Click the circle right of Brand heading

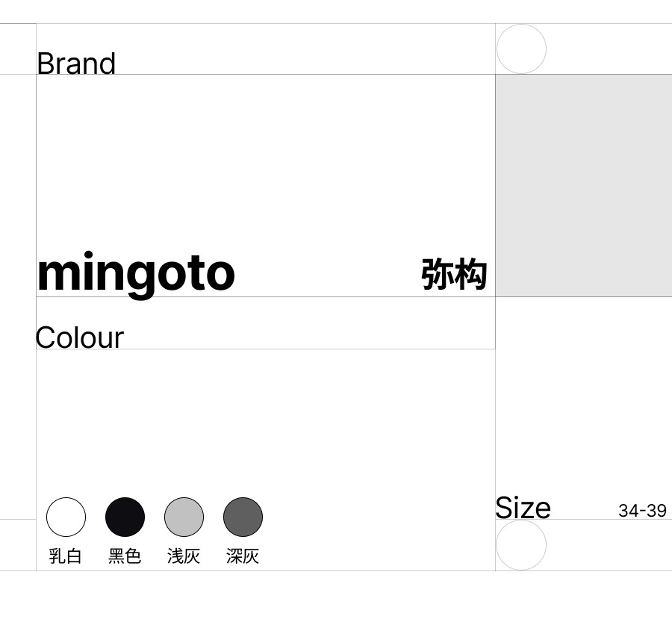click(x=521, y=49)
